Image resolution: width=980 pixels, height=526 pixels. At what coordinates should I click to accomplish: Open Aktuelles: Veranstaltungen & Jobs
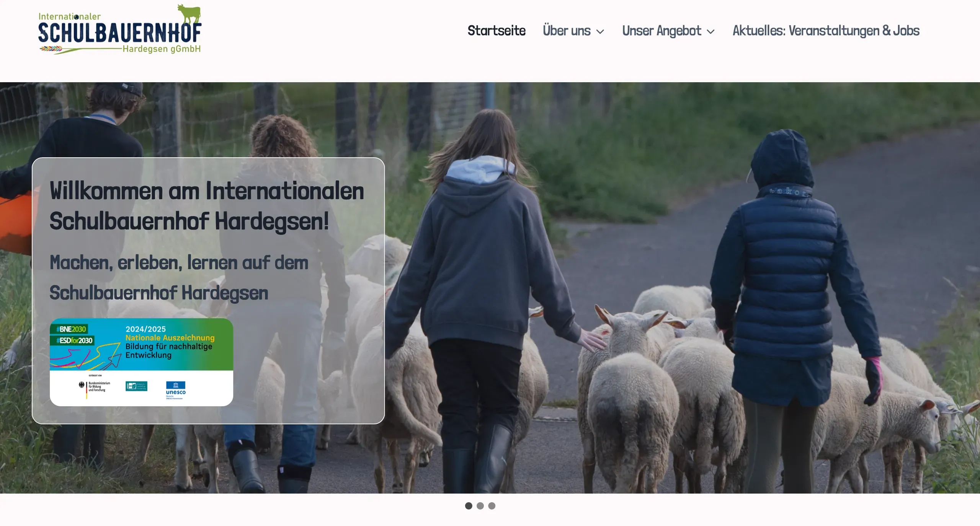click(x=826, y=31)
